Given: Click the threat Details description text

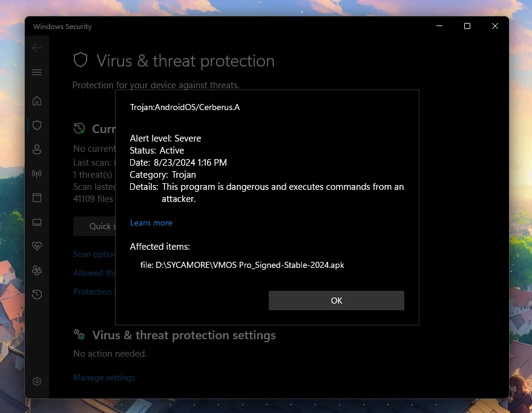Looking at the screenshot, I should 283,193.
